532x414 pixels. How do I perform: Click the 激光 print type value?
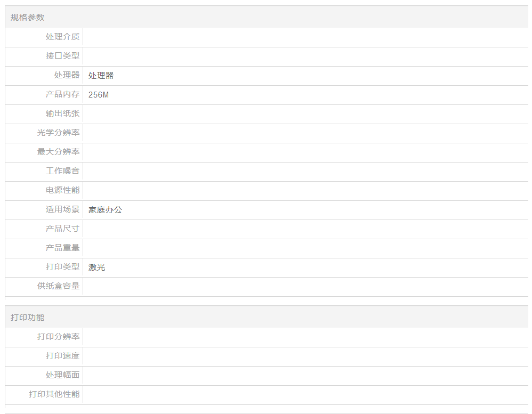(x=96, y=267)
